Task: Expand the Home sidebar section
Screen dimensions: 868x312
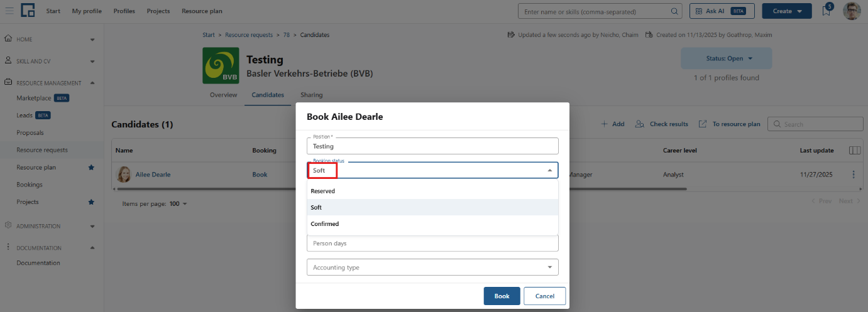Action: [x=92, y=40]
